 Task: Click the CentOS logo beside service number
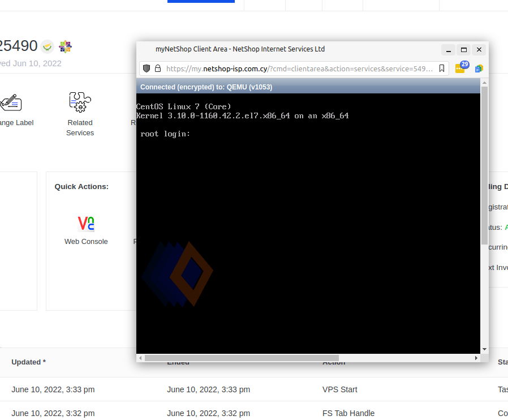[x=65, y=46]
